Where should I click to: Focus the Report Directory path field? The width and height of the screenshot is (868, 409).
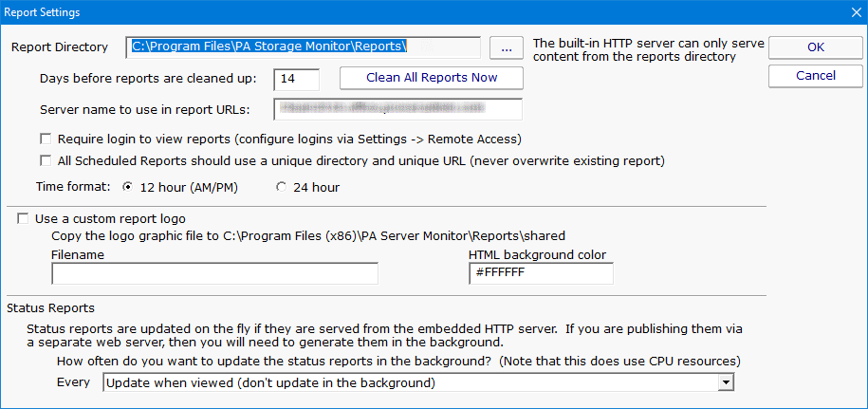[x=304, y=46]
